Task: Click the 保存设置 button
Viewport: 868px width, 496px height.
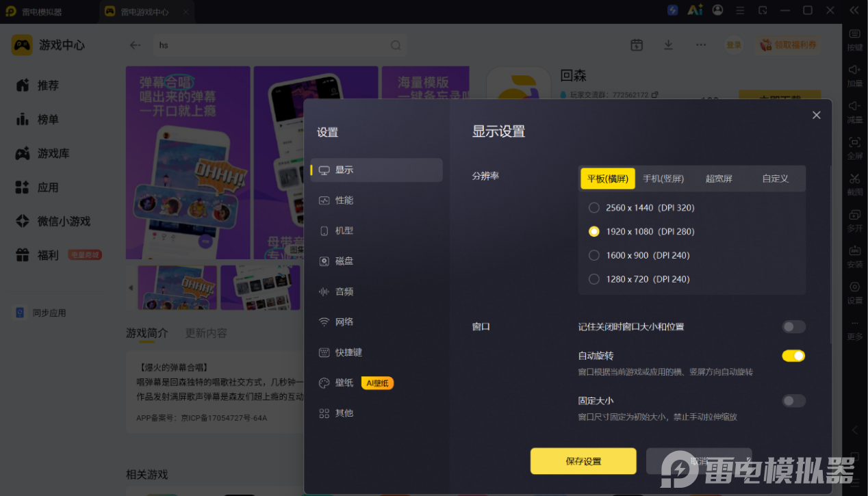Action: point(583,461)
